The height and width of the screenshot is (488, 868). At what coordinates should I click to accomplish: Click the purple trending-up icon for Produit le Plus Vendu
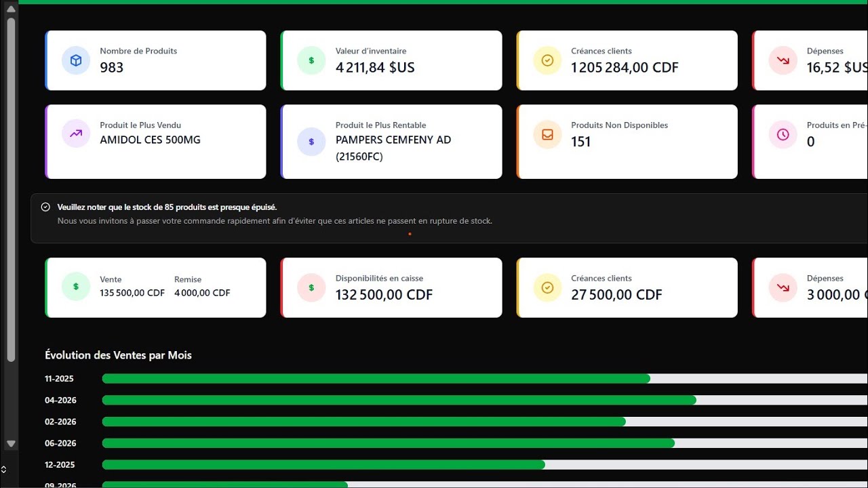click(76, 134)
